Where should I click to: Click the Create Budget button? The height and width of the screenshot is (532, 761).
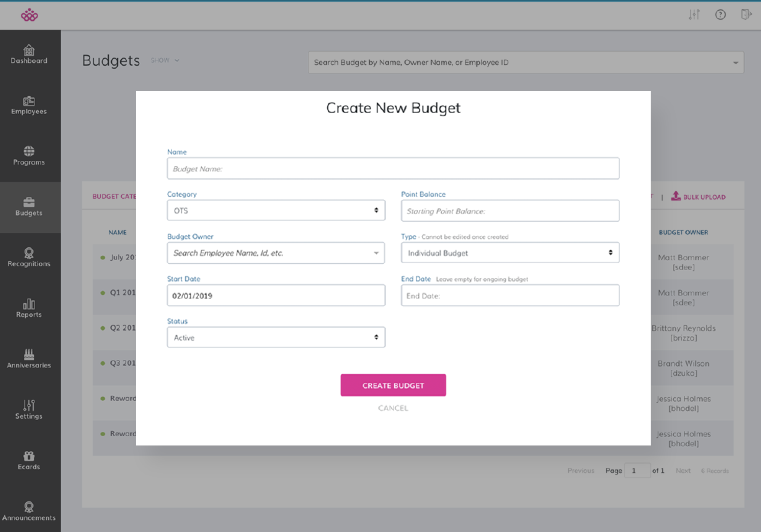click(393, 385)
